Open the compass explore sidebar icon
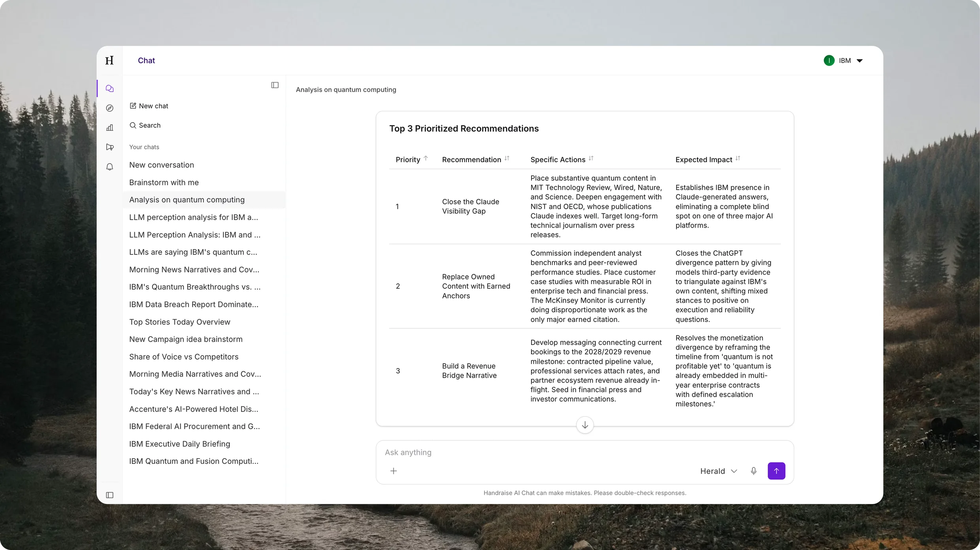 110,108
